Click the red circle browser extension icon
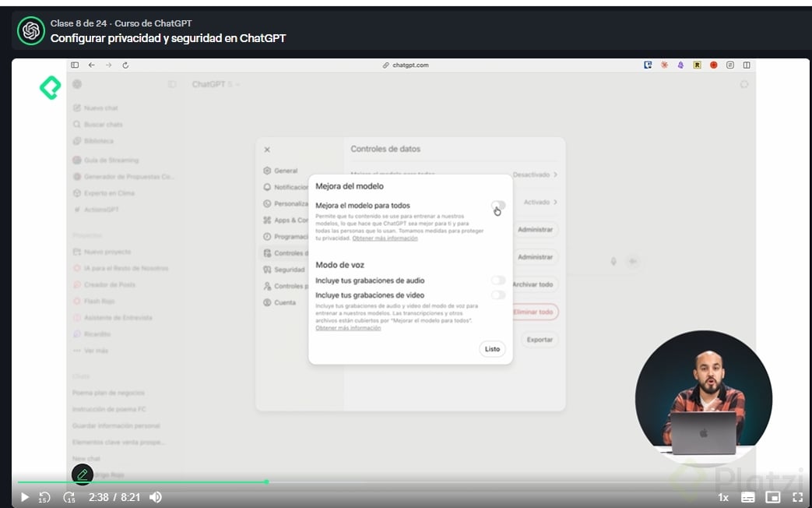The height and width of the screenshot is (508, 812). pyautogui.click(x=714, y=65)
